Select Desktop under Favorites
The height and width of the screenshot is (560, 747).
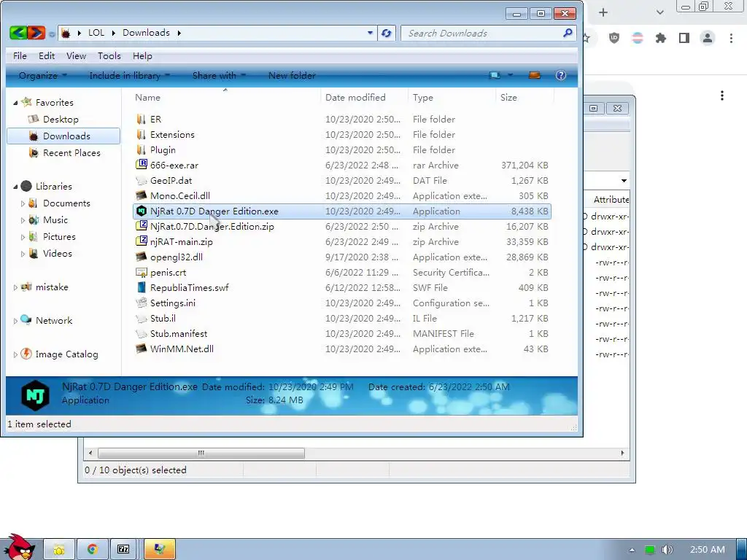tap(61, 120)
